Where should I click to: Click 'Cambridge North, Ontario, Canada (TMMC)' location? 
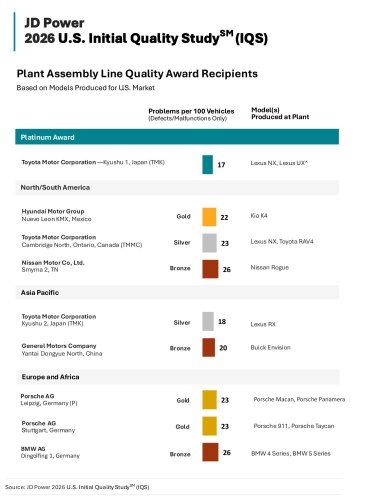click(x=82, y=245)
